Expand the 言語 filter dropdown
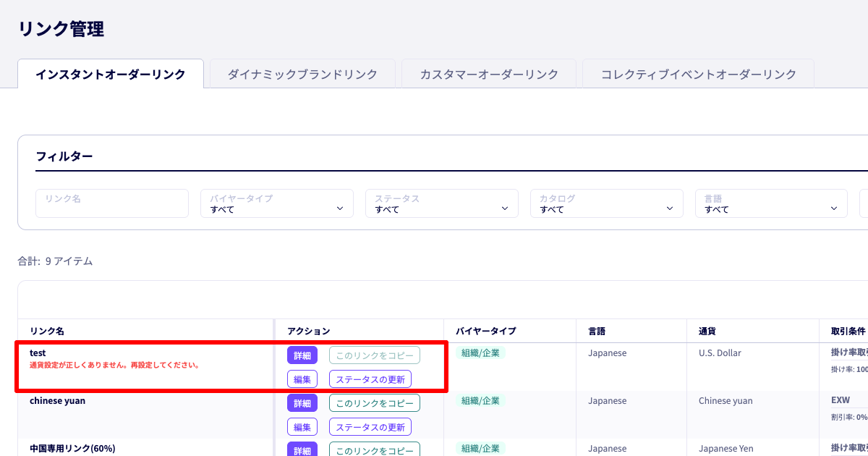The width and height of the screenshot is (868, 456). point(771,203)
